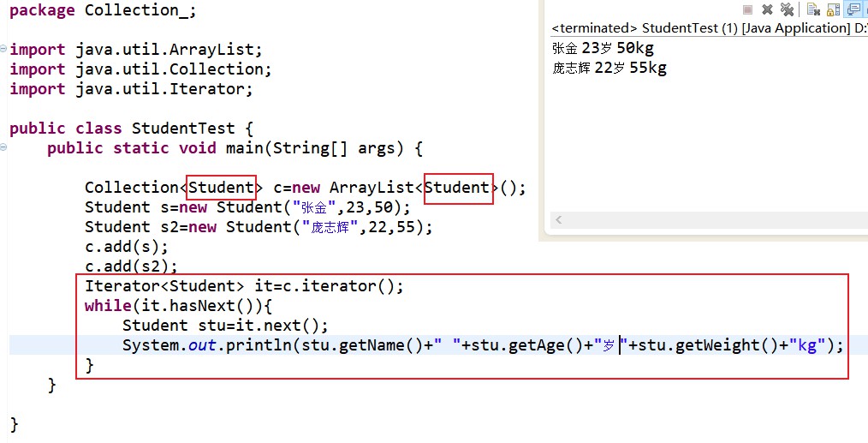
Task: Collapse the main method fold marker
Action: pos(4,147)
